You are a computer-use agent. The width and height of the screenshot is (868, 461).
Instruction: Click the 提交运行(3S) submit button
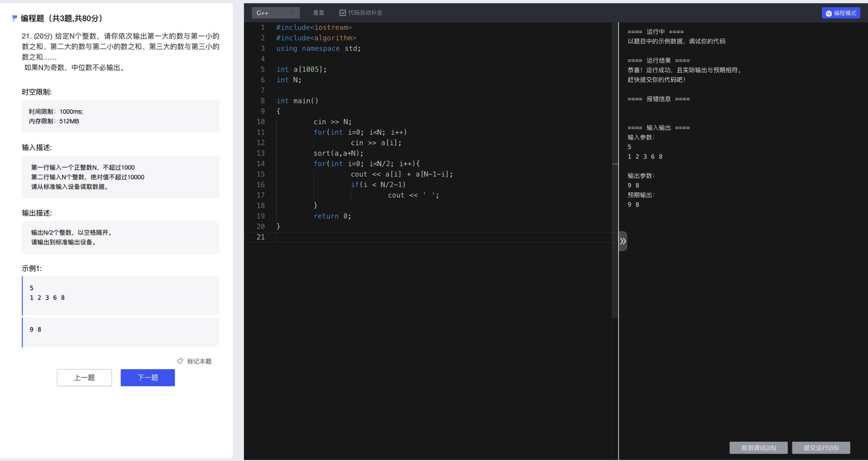(821, 448)
